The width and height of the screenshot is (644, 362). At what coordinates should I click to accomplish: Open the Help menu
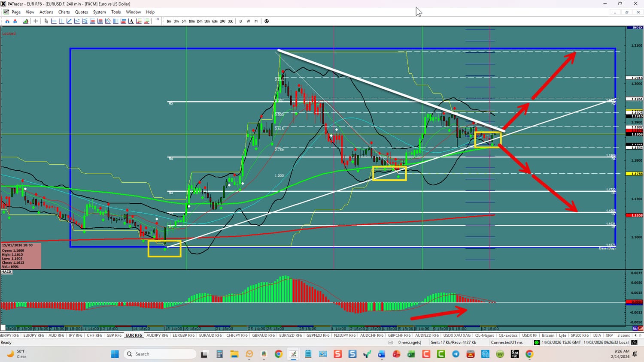[x=150, y=12]
